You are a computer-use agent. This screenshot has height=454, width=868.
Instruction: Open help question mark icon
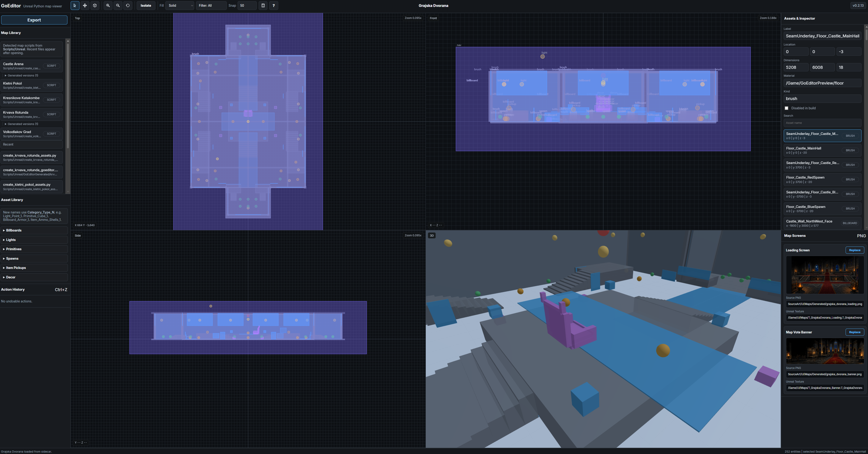point(274,5)
